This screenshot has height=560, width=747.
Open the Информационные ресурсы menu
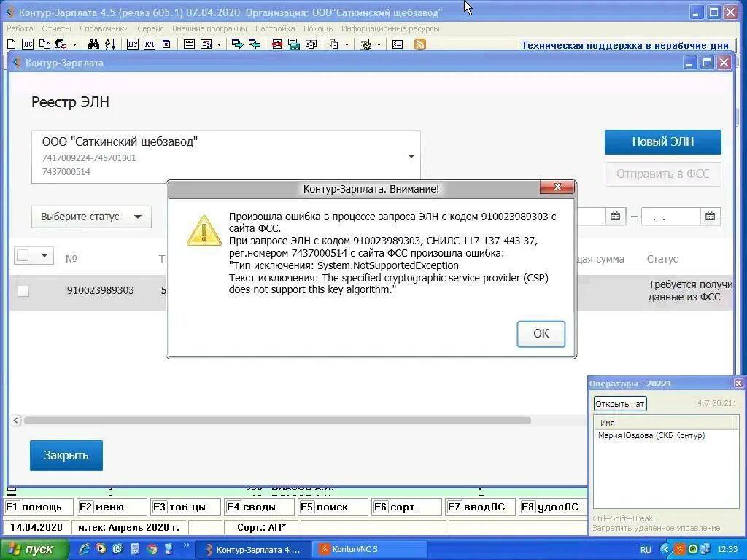[x=390, y=28]
